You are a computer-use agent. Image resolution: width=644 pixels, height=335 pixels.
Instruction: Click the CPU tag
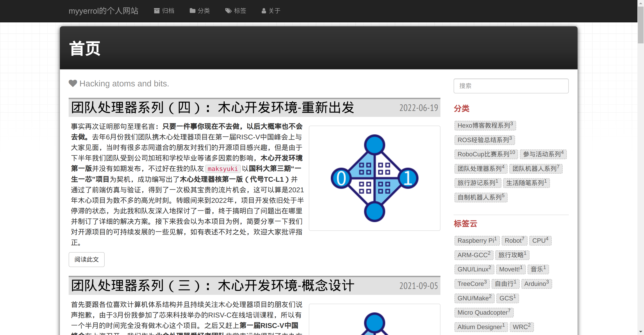[540, 241]
